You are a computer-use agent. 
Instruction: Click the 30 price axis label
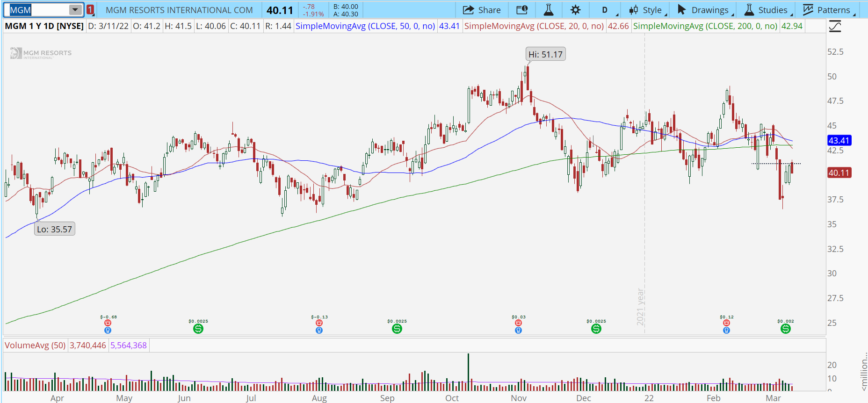[x=832, y=273]
